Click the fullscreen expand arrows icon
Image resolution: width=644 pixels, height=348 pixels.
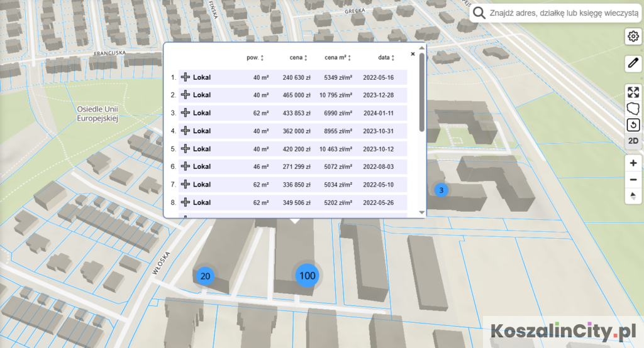(633, 92)
